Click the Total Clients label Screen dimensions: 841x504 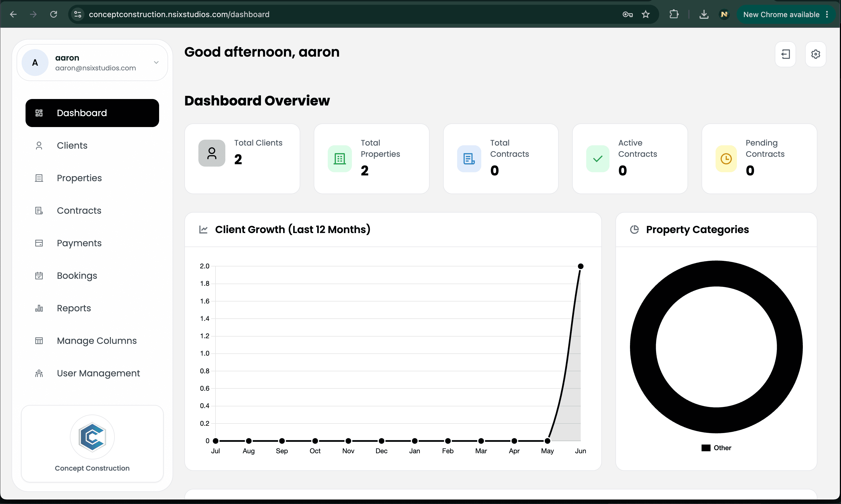click(258, 143)
